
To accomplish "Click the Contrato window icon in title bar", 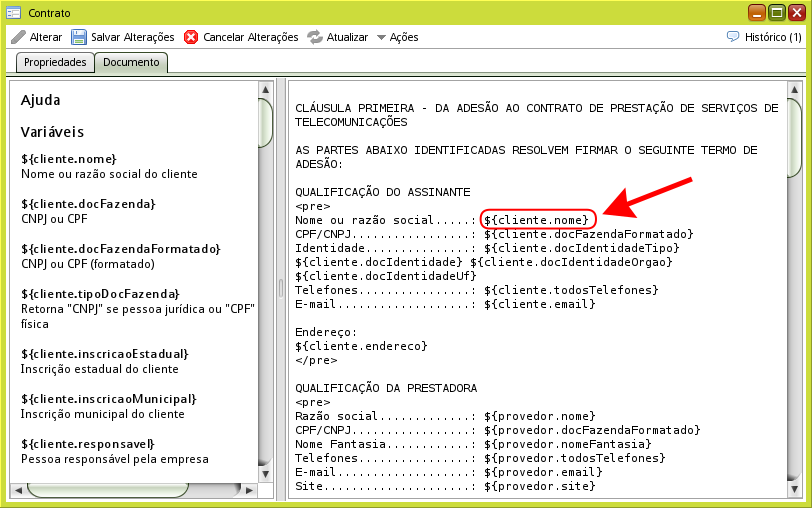I will (x=14, y=13).
